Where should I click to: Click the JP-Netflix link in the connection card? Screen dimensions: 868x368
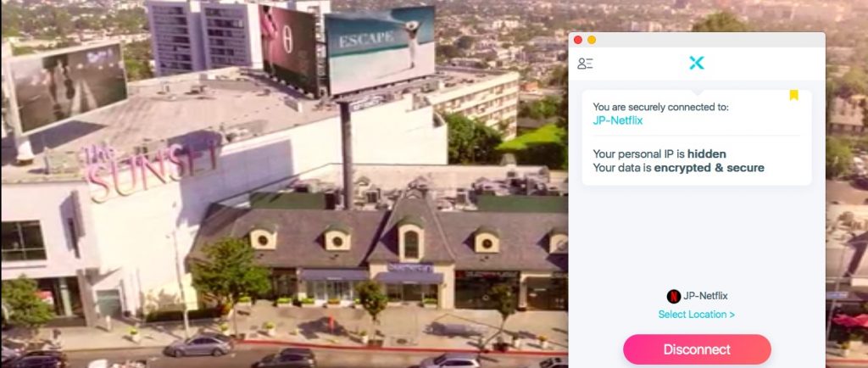(618, 120)
